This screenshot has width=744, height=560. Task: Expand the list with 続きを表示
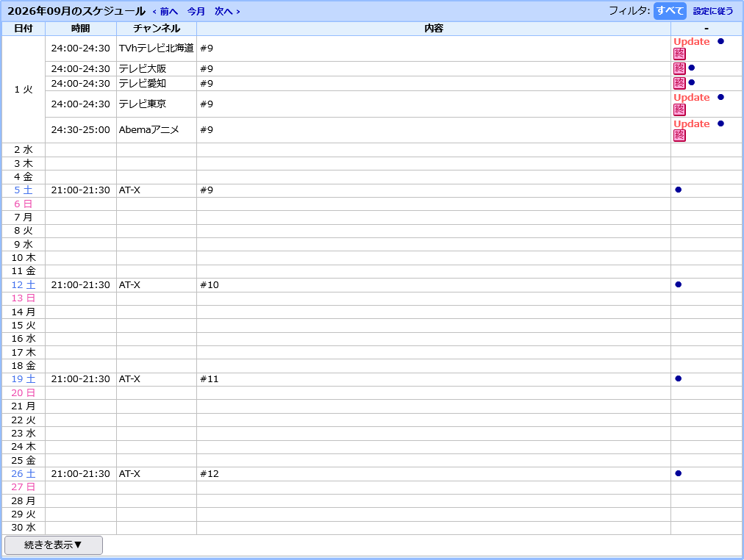click(53, 545)
